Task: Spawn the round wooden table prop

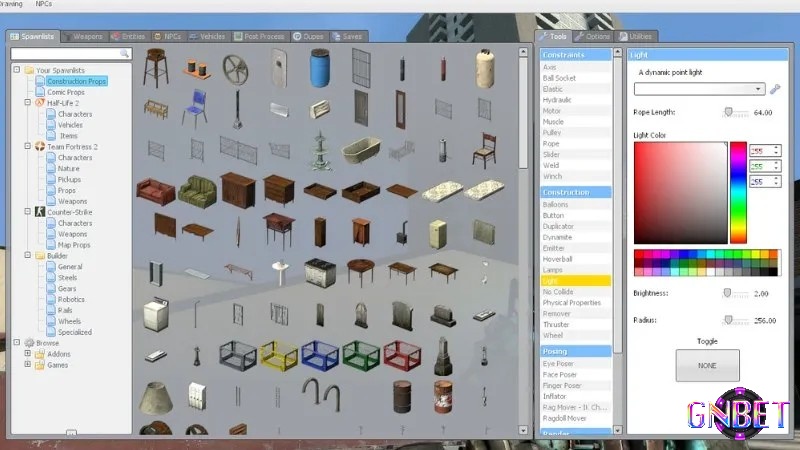Action: (x=361, y=272)
